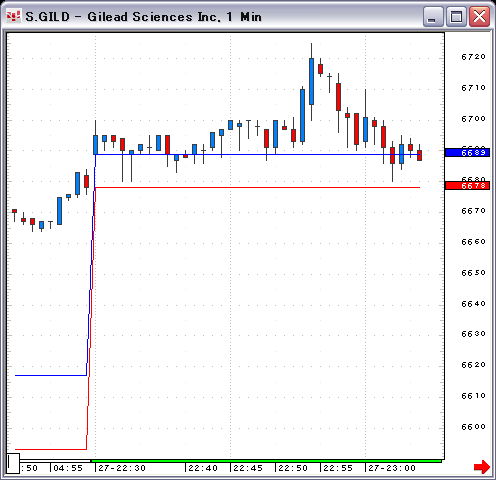496x480 pixels.
Task: Click the 6670 price axis label
Action: (x=473, y=211)
